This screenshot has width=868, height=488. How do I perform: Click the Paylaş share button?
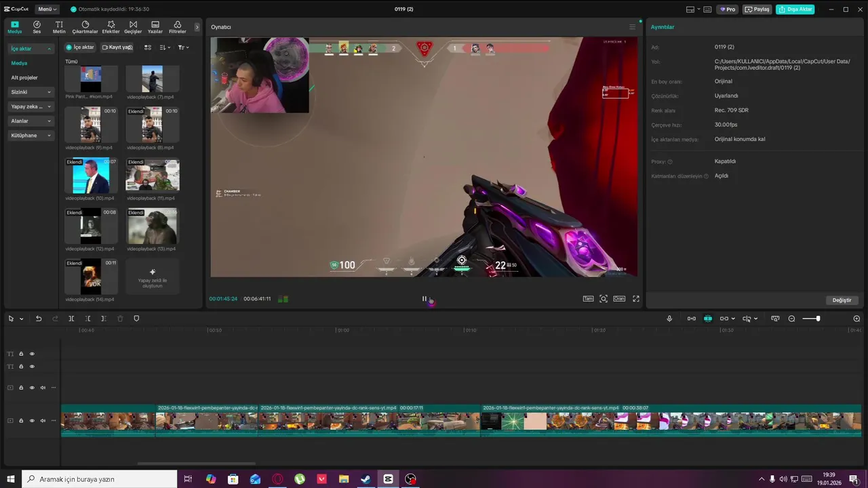click(757, 9)
